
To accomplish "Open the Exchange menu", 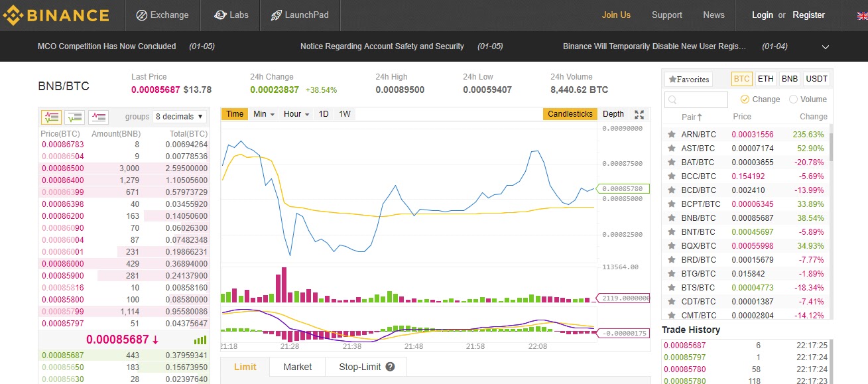I will [162, 15].
